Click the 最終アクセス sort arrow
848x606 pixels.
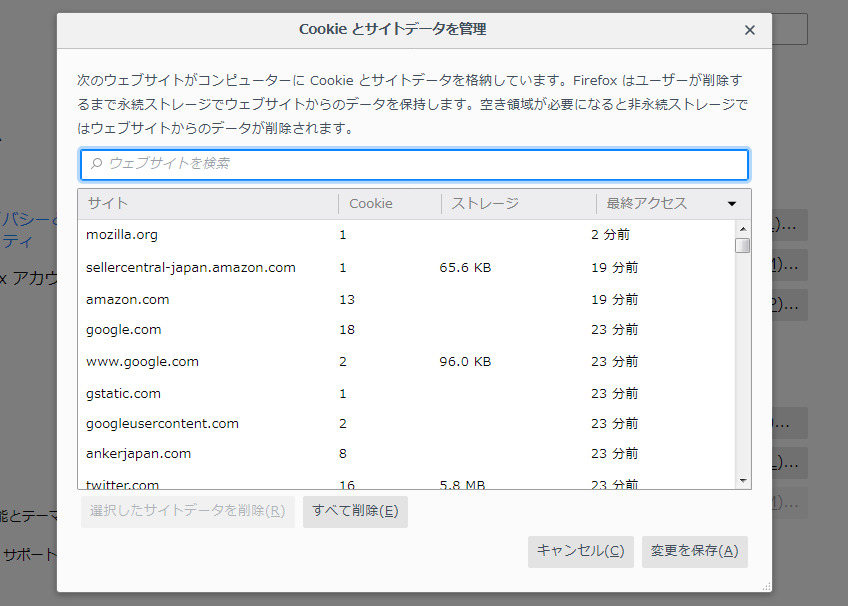pos(731,204)
